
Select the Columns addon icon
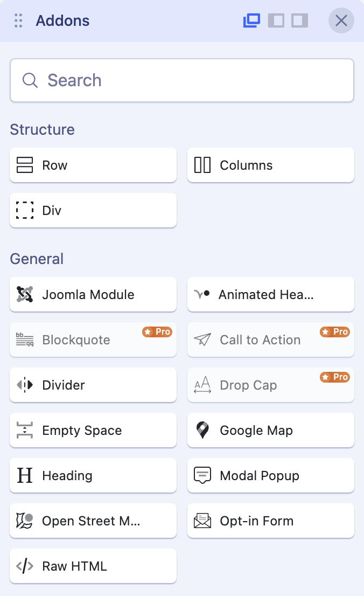coord(202,165)
